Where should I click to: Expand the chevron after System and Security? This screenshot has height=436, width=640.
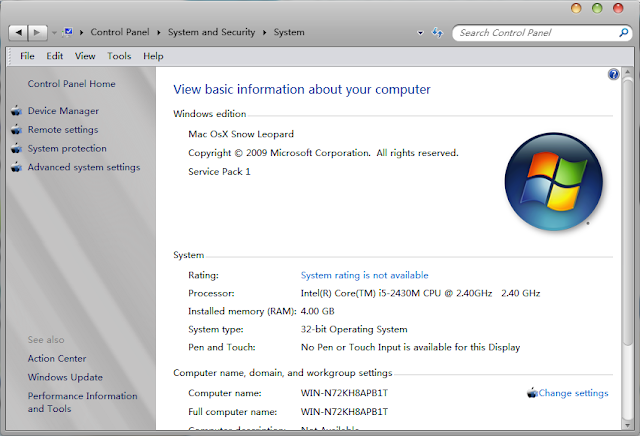click(x=264, y=32)
